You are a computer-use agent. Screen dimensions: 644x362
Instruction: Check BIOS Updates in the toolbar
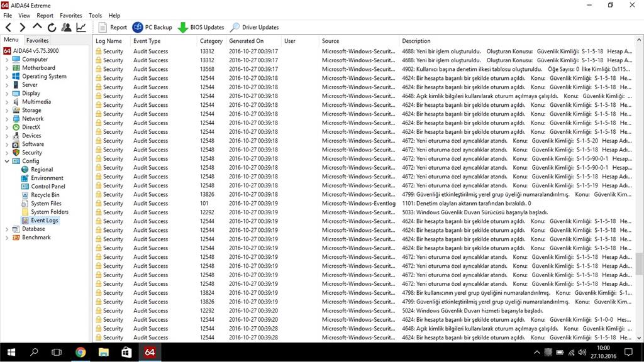(201, 28)
